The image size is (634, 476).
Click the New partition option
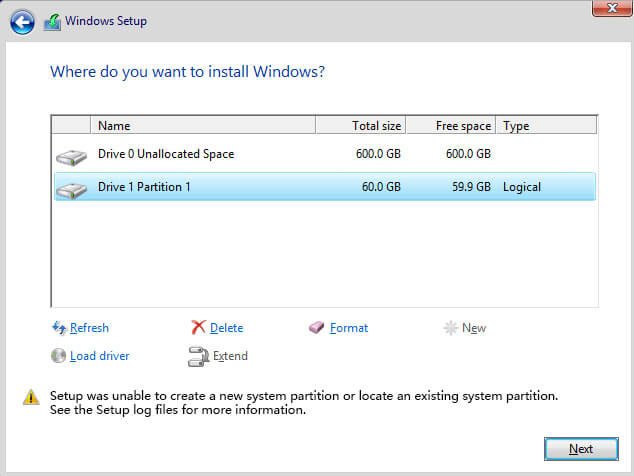click(x=473, y=328)
